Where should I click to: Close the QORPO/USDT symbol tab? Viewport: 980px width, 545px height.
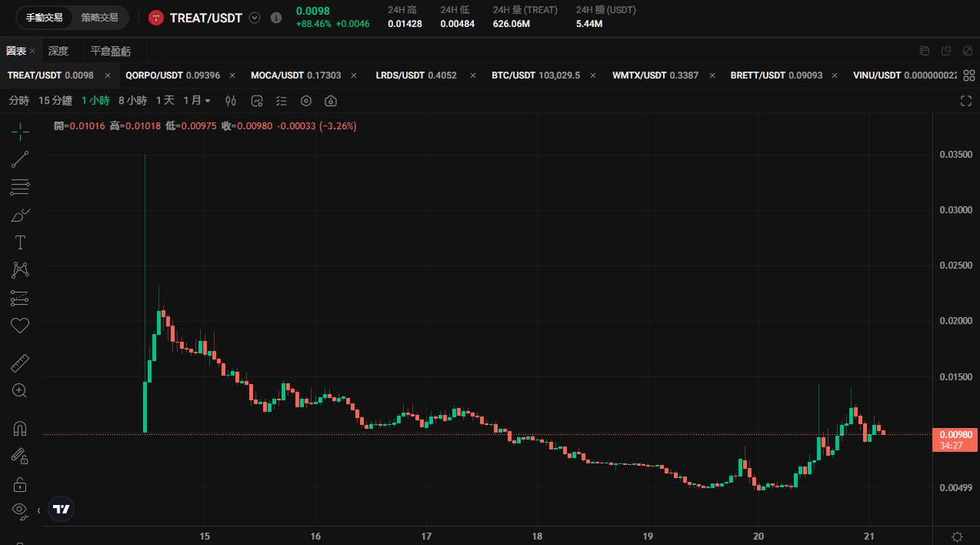pyautogui.click(x=233, y=75)
